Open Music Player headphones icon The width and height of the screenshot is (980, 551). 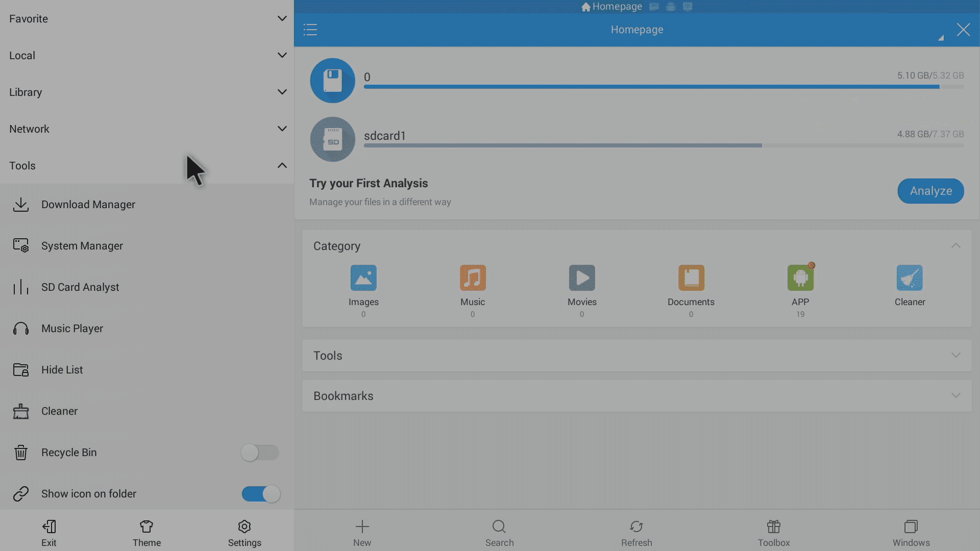coord(21,329)
